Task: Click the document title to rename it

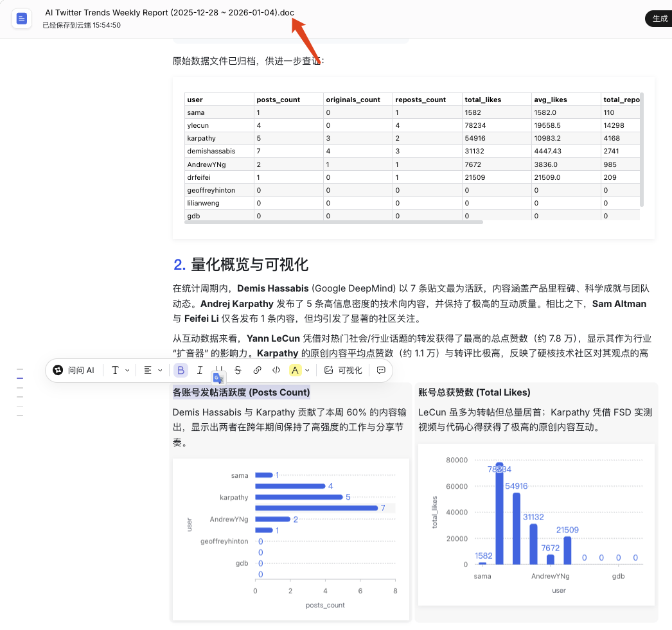Action: pyautogui.click(x=170, y=13)
